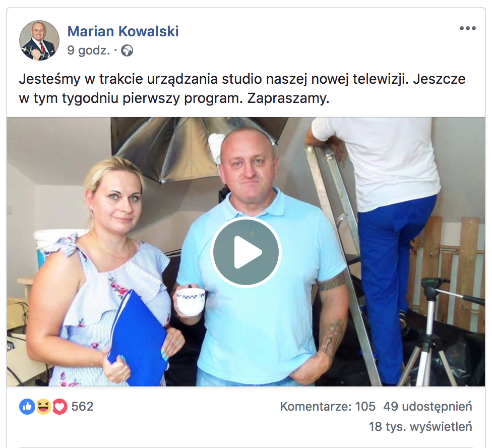The height and width of the screenshot is (448, 492).
Task: Click the '9 godz.' post timestamp
Action: coord(89,50)
